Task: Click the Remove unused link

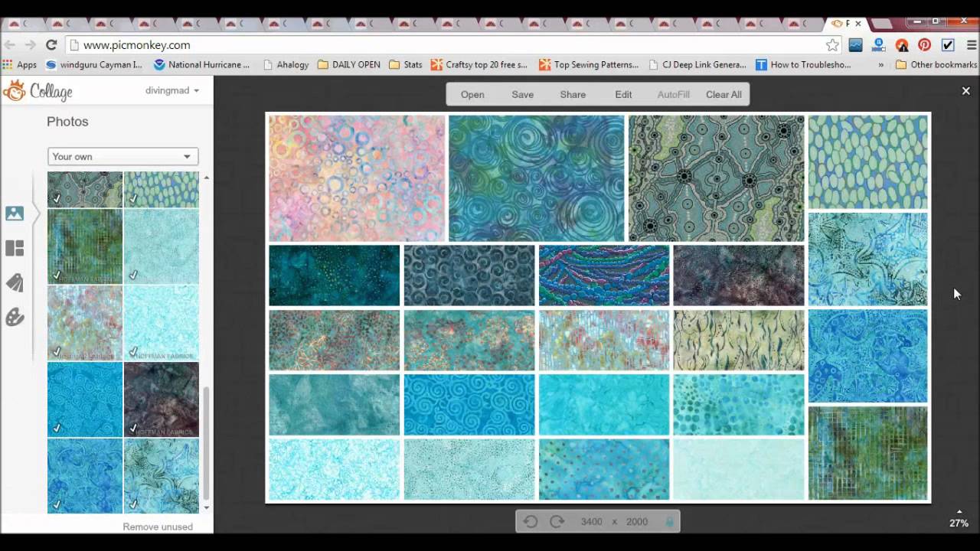Action: click(158, 527)
